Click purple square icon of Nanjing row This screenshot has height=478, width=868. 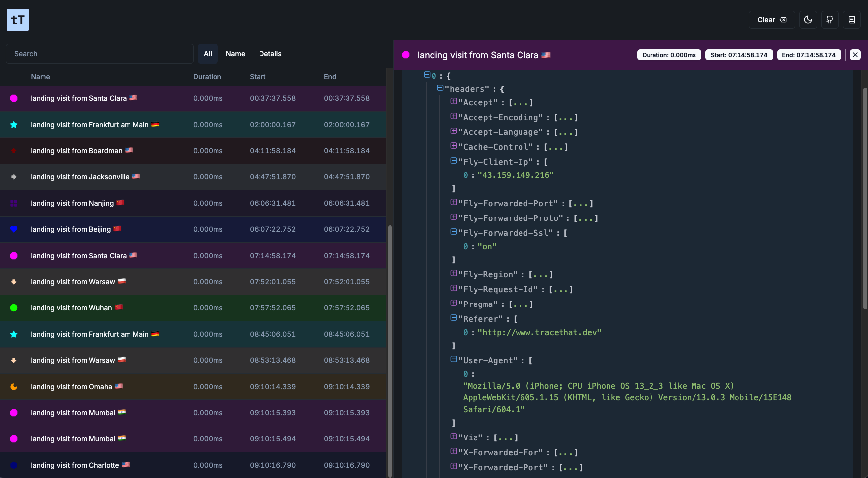coord(14,203)
